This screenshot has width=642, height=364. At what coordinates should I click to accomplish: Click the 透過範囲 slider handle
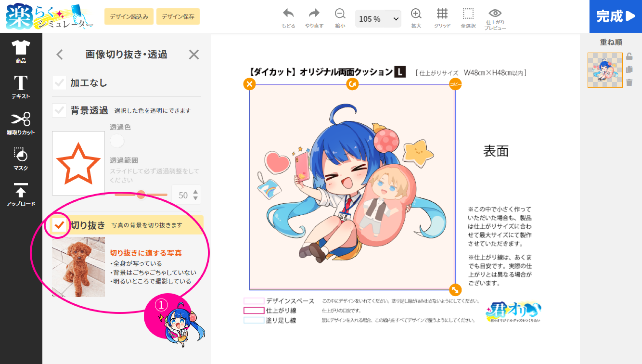click(141, 195)
